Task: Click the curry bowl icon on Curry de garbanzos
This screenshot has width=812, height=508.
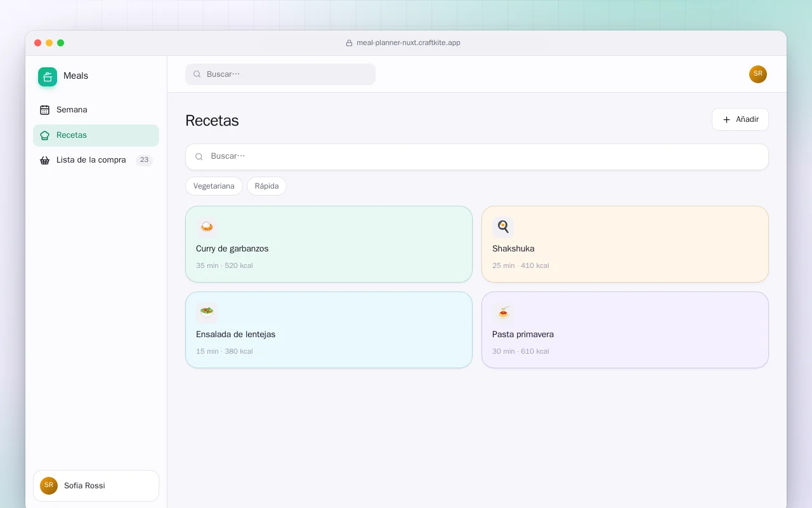Action: [x=207, y=227]
